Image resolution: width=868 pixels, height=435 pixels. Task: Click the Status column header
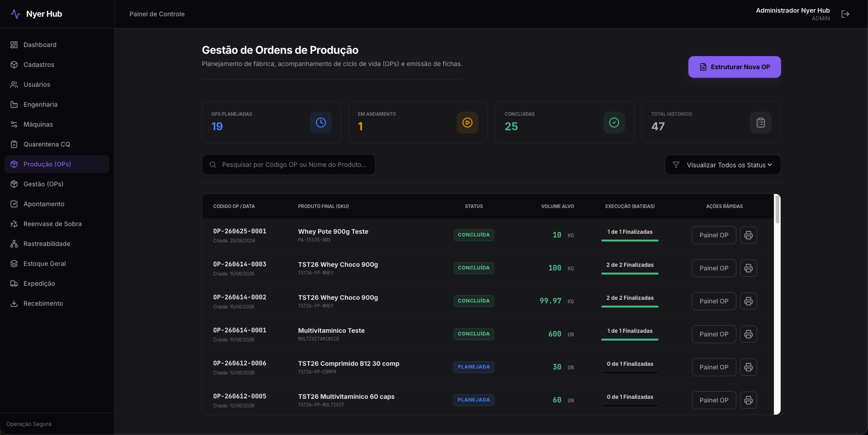(x=474, y=206)
